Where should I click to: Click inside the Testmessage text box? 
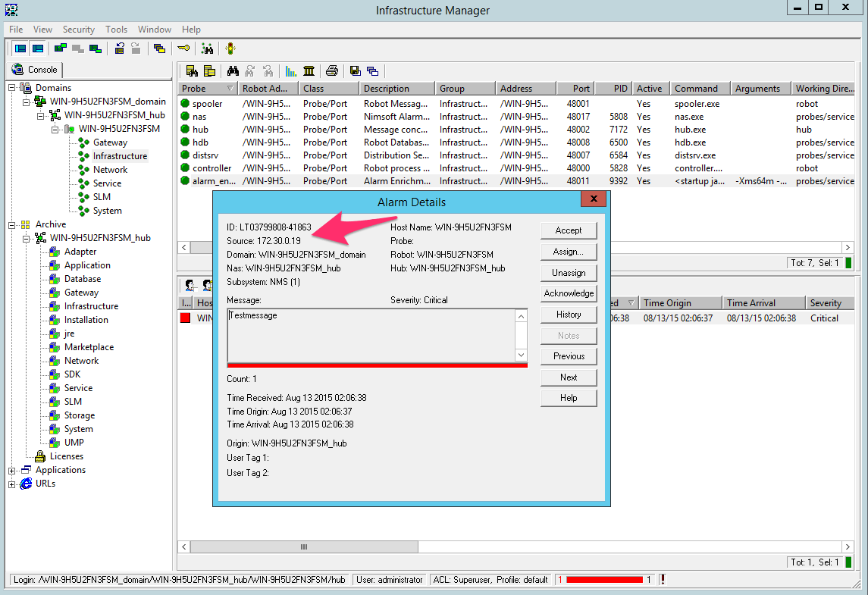click(370, 334)
